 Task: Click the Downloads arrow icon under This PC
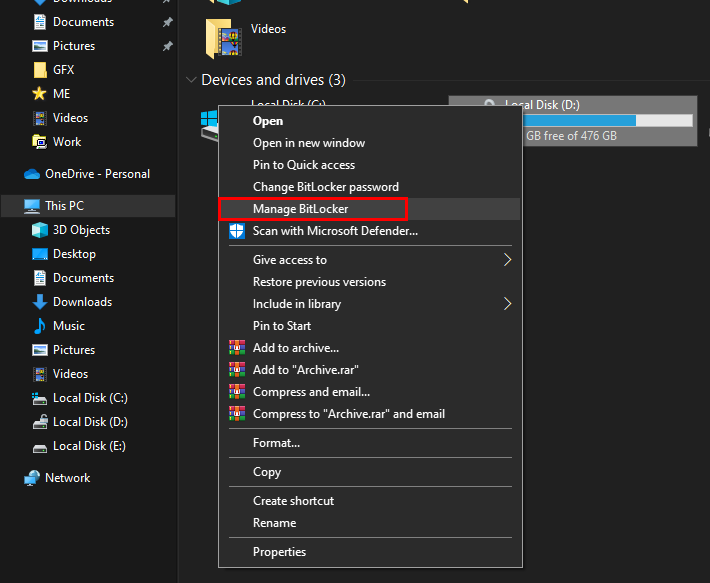[x=40, y=302]
